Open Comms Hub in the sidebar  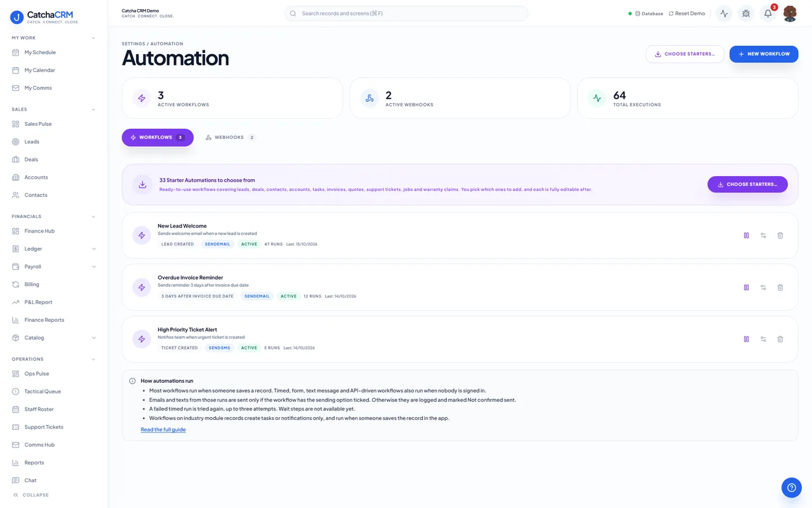(x=54, y=445)
